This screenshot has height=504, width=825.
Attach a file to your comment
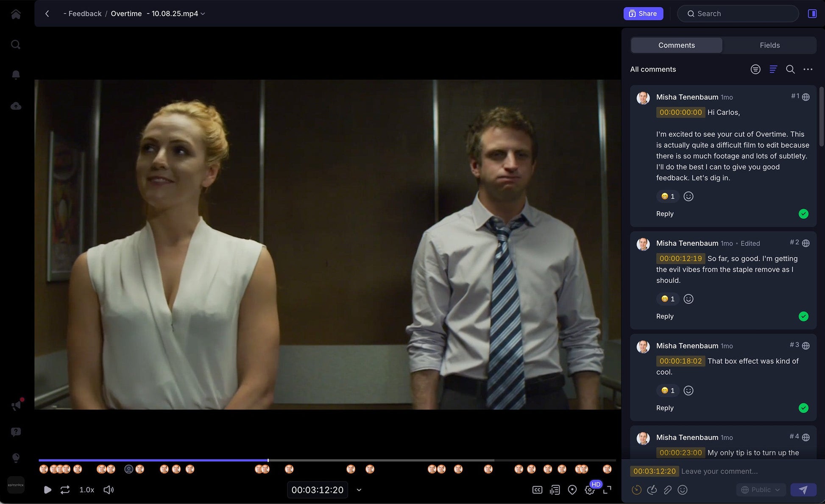tap(668, 490)
